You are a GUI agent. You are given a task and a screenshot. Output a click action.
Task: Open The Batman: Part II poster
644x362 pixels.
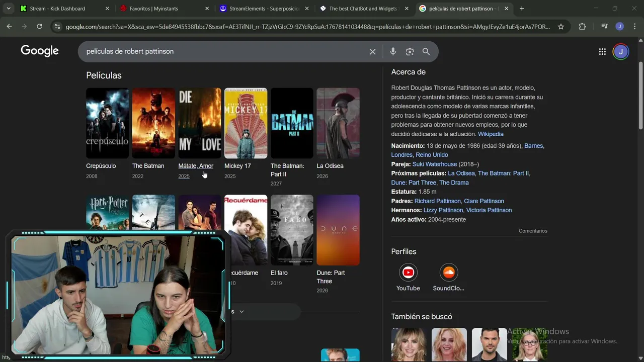292,123
